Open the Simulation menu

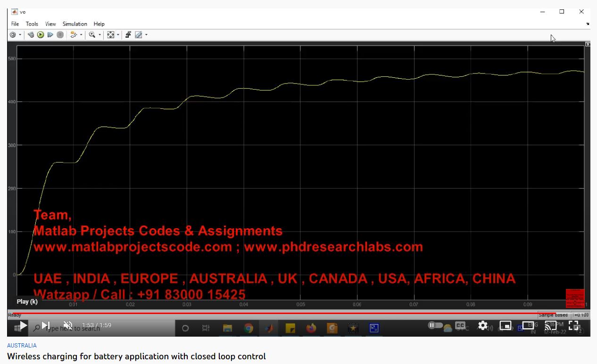(75, 24)
